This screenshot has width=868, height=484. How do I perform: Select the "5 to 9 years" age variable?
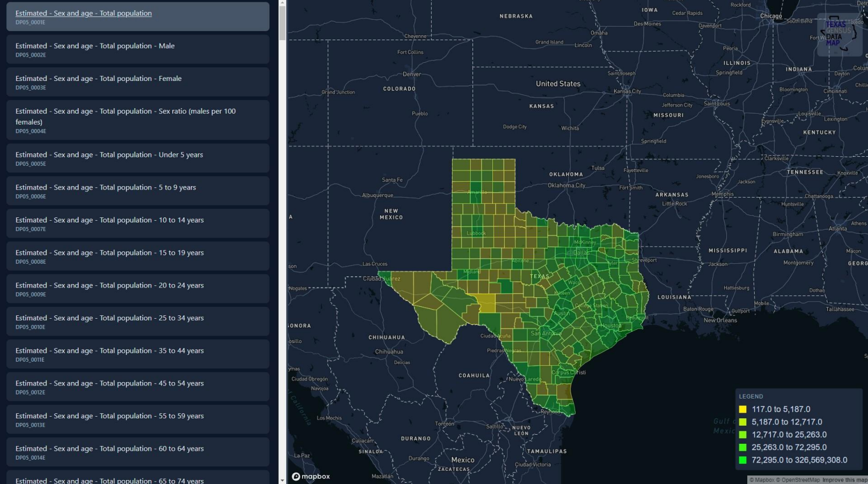[x=138, y=190]
